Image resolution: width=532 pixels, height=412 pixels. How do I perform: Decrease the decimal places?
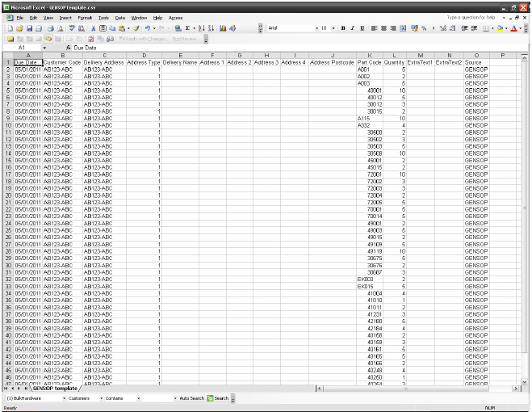[x=452, y=28]
